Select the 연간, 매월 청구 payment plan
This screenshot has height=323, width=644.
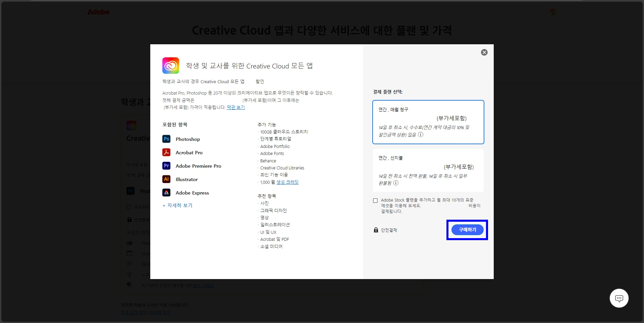(428, 122)
